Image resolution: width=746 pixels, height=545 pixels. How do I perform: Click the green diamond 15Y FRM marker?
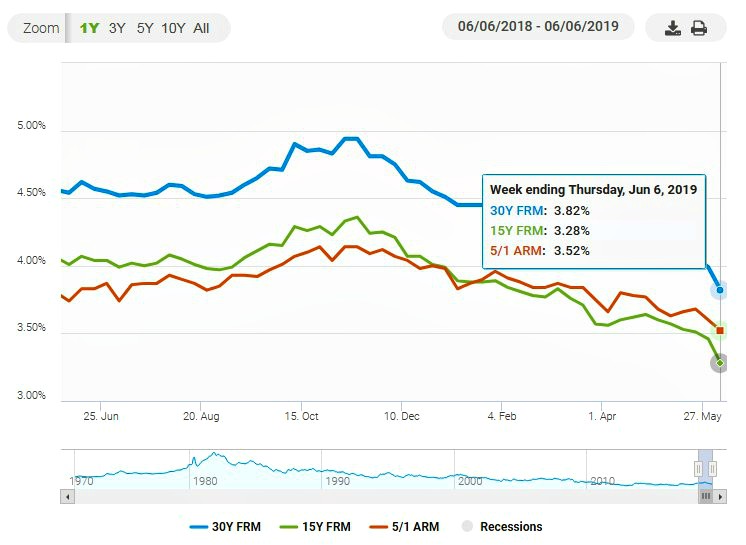tap(720, 363)
